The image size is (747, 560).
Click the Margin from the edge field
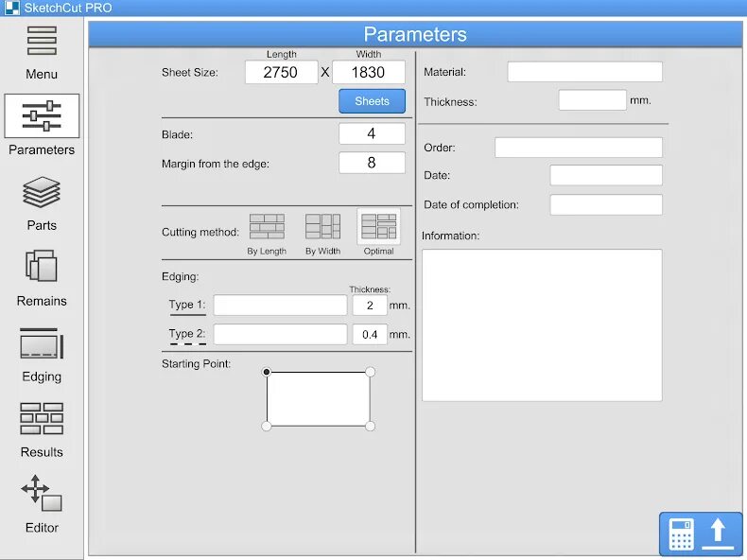pyautogui.click(x=372, y=163)
